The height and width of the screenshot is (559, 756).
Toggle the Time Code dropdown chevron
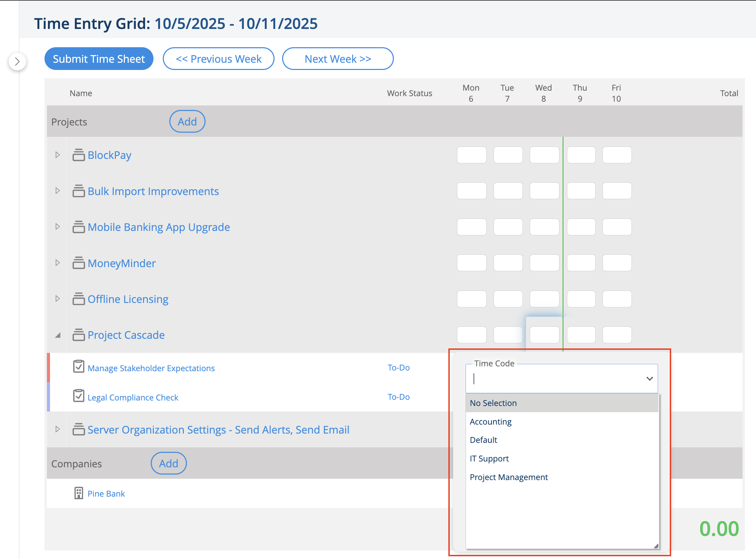coord(649,379)
